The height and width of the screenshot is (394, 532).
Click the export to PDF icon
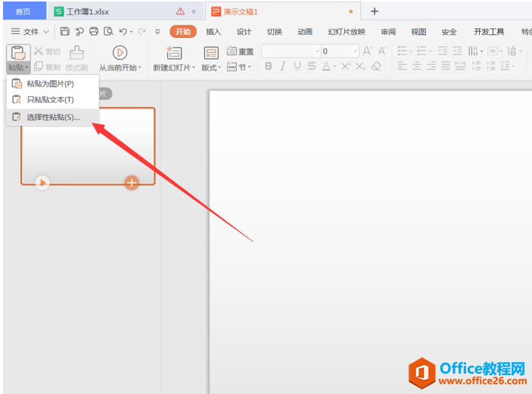pyautogui.click(x=79, y=32)
